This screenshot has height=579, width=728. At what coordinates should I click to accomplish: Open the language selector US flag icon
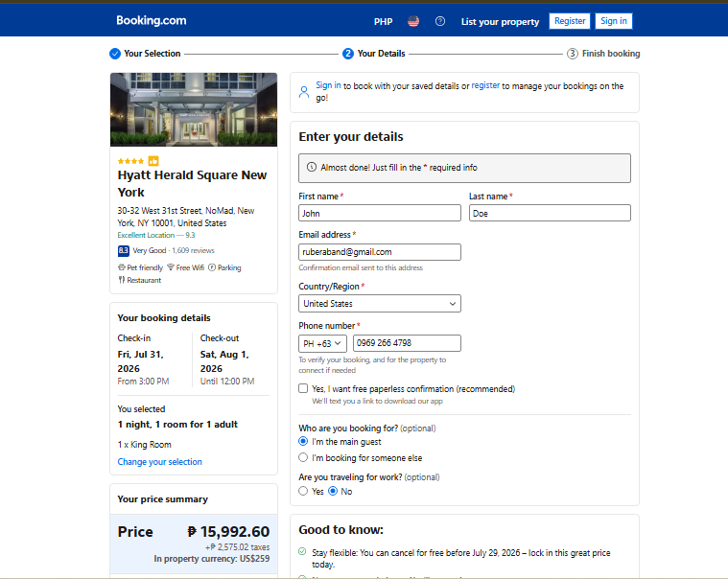413,21
